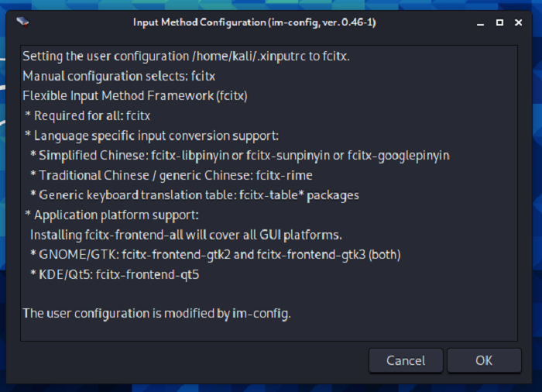Screen dimensions: 542x392
Task: Click the 'Installing fcitx-frontend-all' line
Action: 186,234
